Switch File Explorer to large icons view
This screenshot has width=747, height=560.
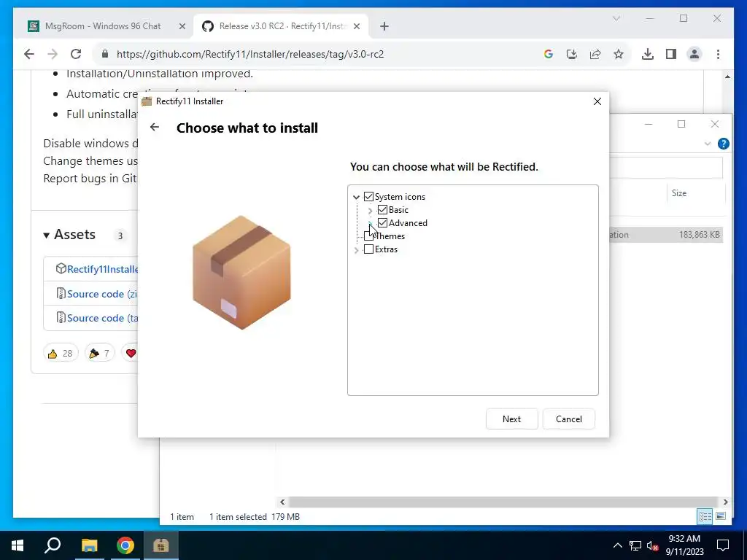click(x=721, y=516)
